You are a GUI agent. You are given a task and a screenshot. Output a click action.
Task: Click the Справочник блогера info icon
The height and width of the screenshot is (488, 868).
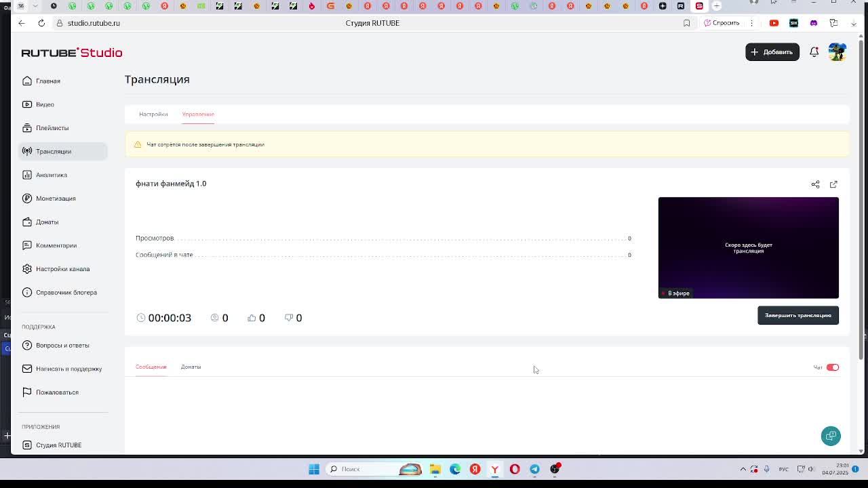pyautogui.click(x=27, y=292)
